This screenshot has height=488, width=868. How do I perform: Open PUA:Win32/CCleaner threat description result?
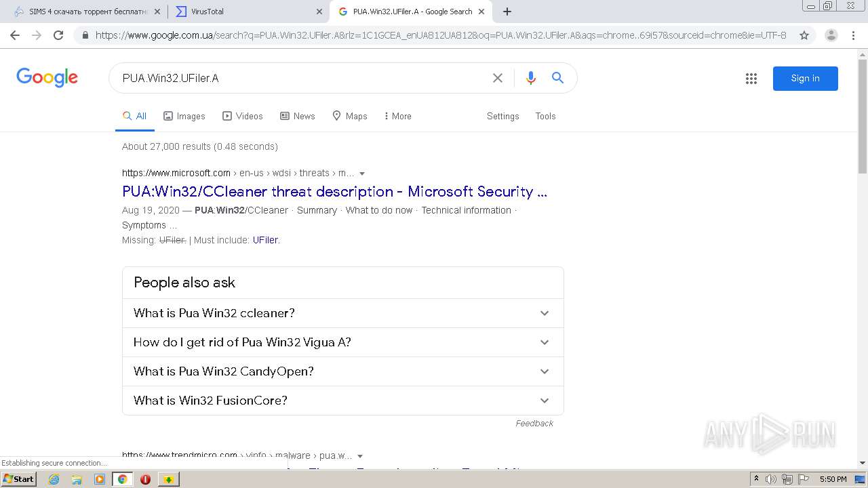pos(334,191)
